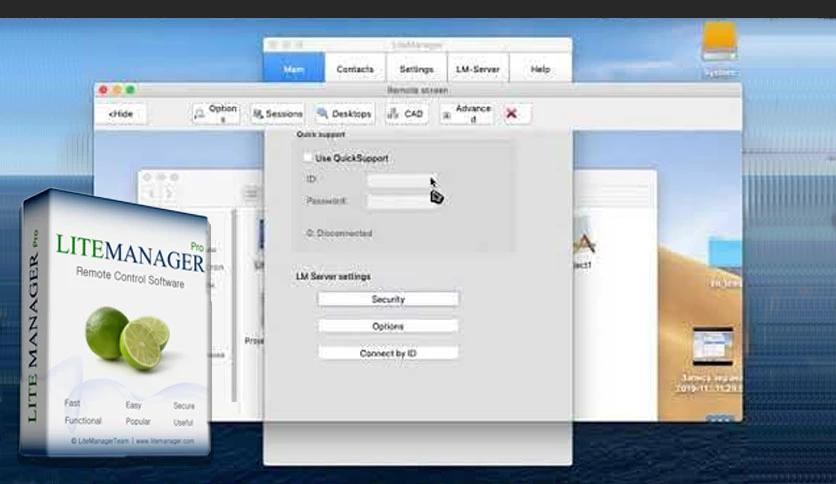Open the Advanced toolbar item
The height and width of the screenshot is (484, 836).
click(x=467, y=114)
